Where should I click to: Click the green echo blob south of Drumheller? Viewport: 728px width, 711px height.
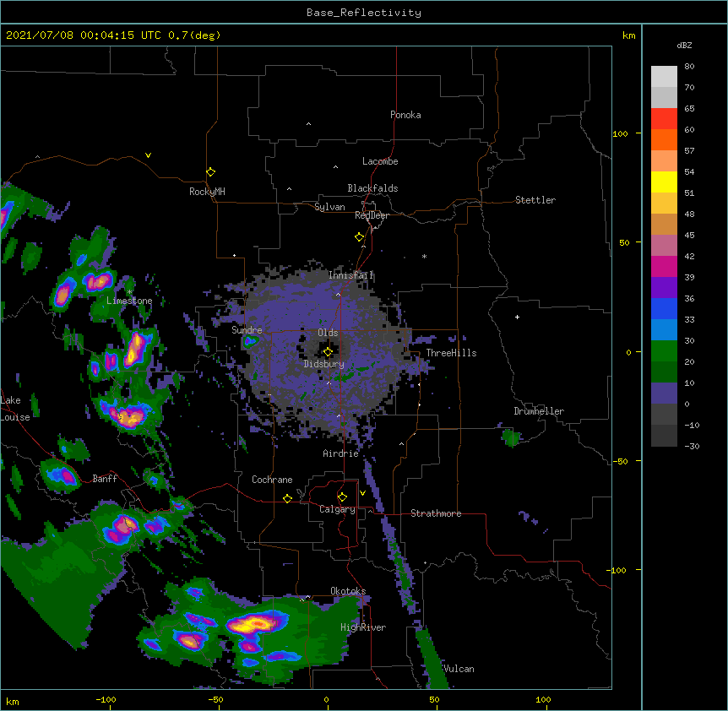511,437
